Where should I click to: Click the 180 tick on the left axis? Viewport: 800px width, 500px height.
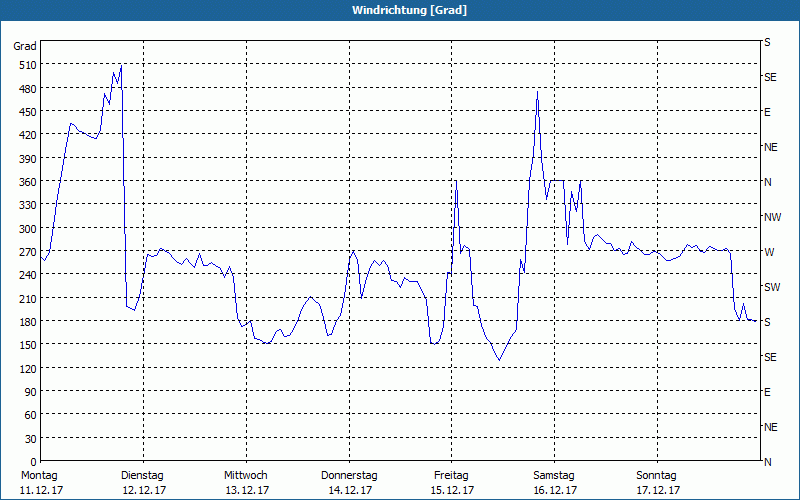(x=26, y=322)
